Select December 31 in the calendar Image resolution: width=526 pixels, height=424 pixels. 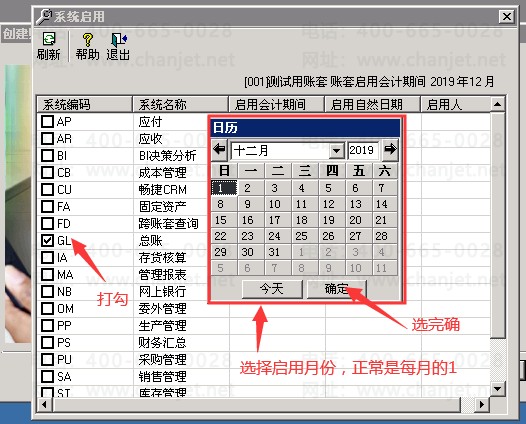pyautogui.click(x=278, y=252)
